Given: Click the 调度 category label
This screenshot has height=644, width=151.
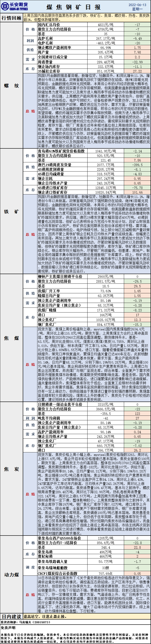Looking at the screenshot, I should coord(30,567).
